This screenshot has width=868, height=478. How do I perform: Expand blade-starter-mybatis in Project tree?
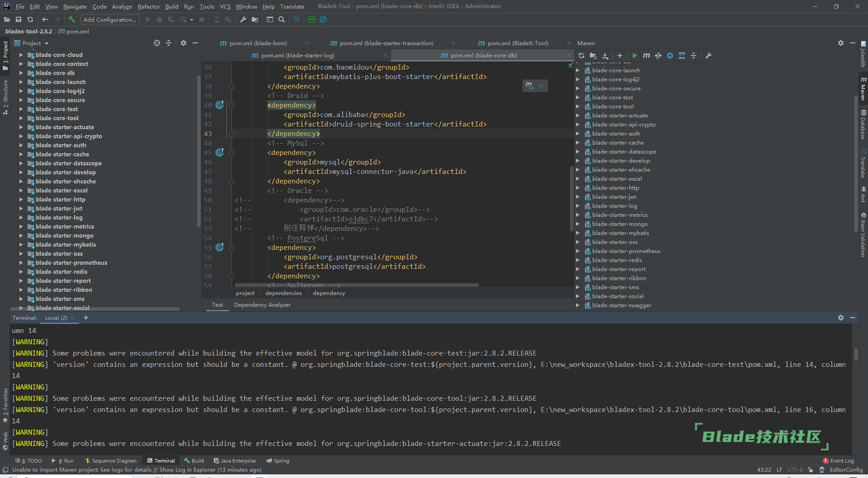coord(21,244)
